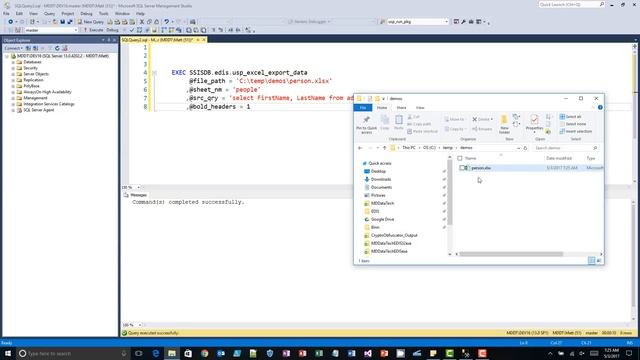This screenshot has width=640, height=360.
Task: Select the PolyBase folder in Object Explorer
Action: (x=31, y=86)
